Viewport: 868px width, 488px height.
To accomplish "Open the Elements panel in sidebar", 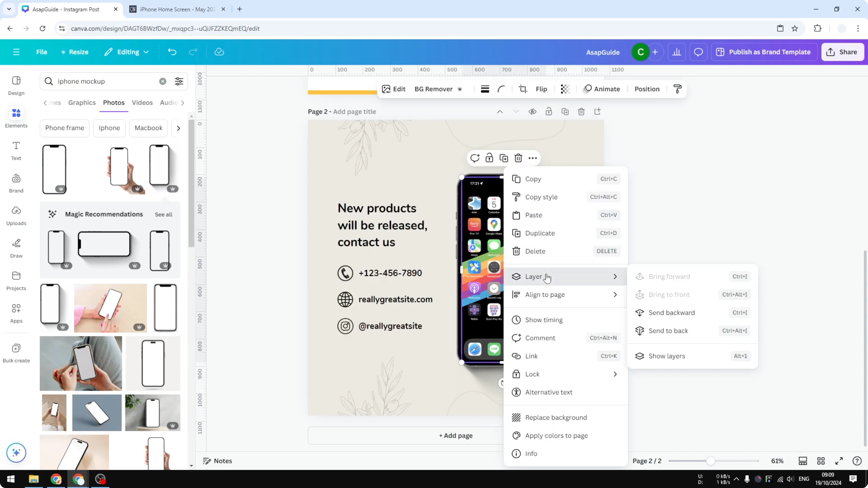I will [16, 118].
